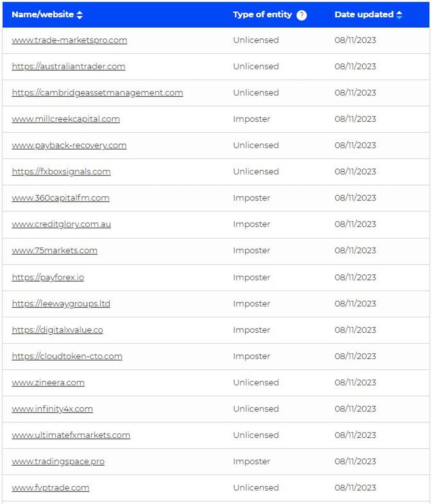432x504 pixels.
Task: Follow the www.payback-recovery.com link
Action: tap(69, 145)
